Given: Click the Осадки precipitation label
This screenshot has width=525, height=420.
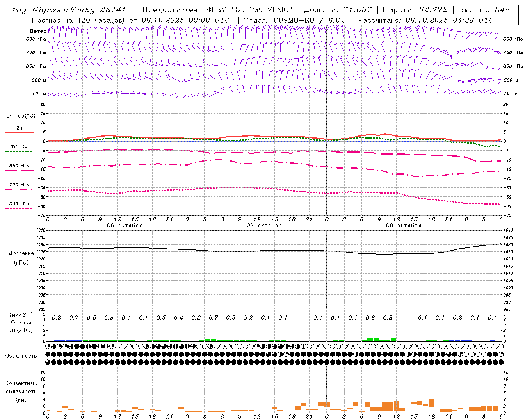Looking at the screenshot, I should pyautogui.click(x=21, y=322).
